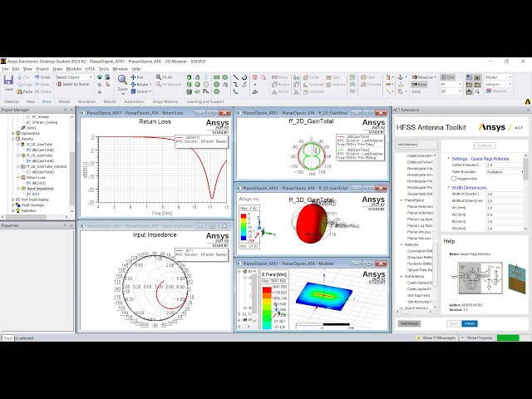The height and width of the screenshot is (399, 532).
Task: Click the Finish button in Antenna Toolkit
Action: 470,323
